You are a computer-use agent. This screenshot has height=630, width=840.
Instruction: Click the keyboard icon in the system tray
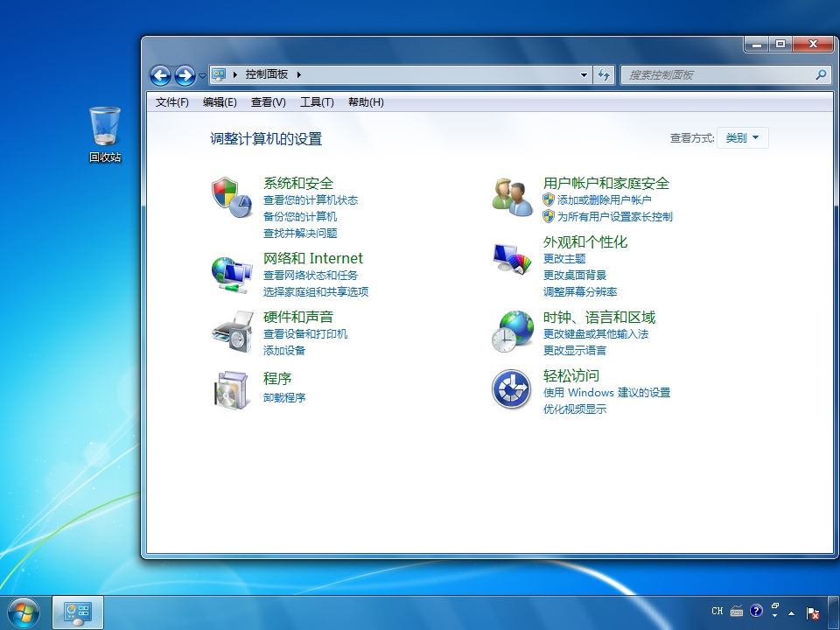click(737, 611)
